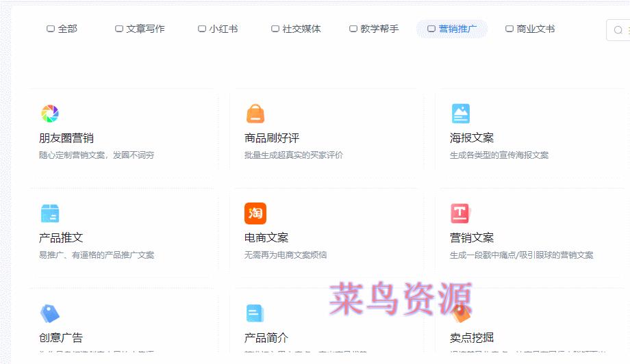
Task: Open the 社交媒体 category tab
Action: 296,29
